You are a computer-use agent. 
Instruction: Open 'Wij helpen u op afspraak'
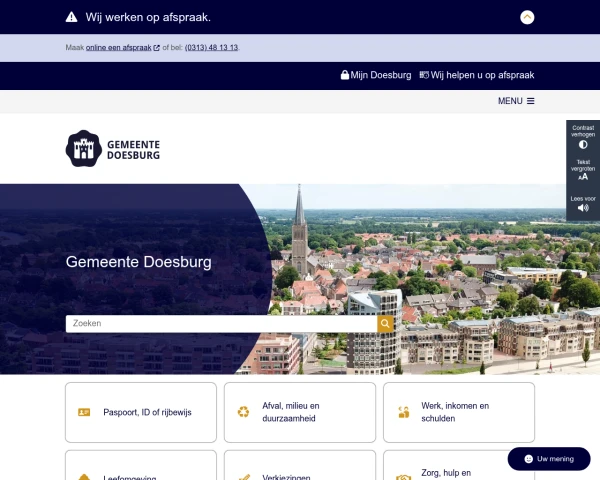(x=477, y=75)
